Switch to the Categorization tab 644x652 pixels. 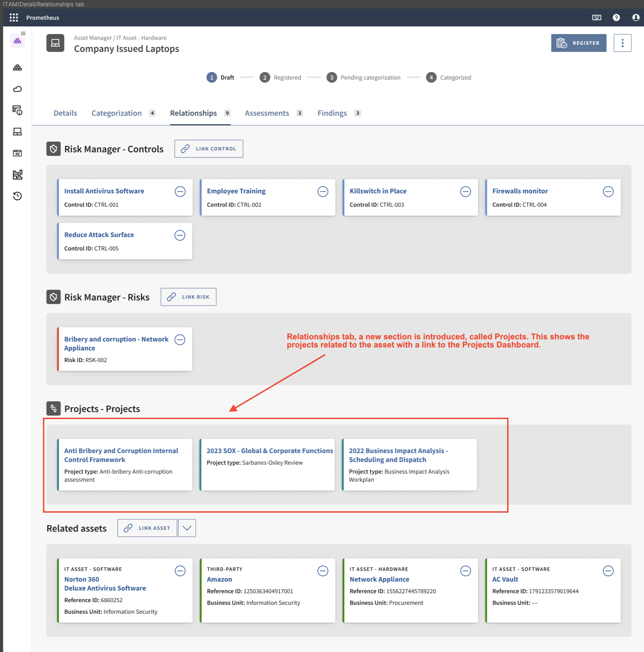click(116, 113)
